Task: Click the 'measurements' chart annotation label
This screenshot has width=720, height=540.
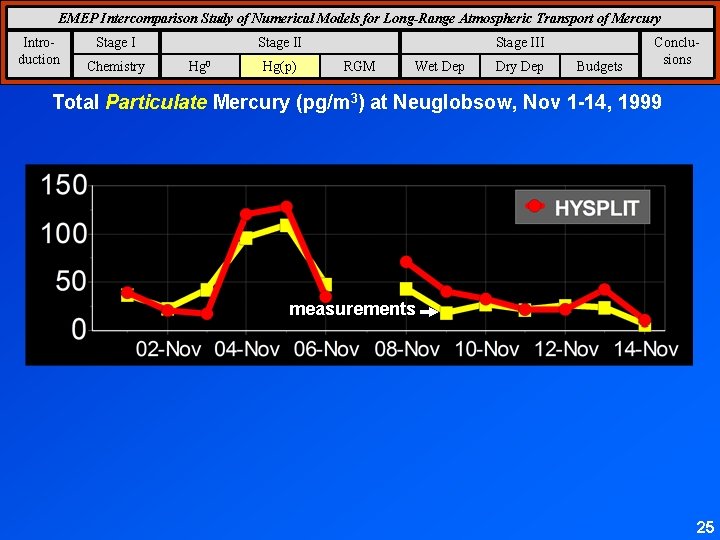Action: coord(352,309)
